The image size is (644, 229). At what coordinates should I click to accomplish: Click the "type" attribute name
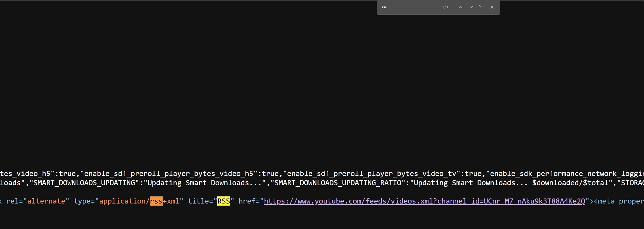[82, 201]
